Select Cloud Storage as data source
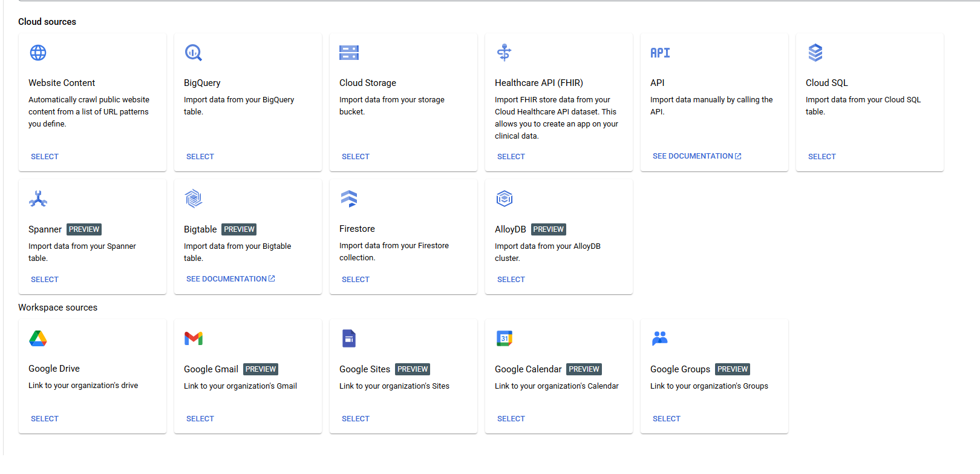The height and width of the screenshot is (474, 980). pos(356,157)
